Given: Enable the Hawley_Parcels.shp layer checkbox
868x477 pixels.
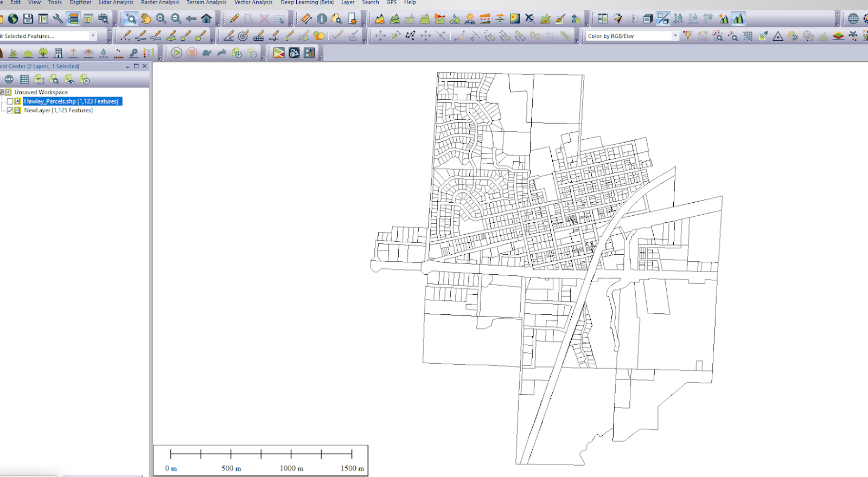Looking at the screenshot, I should [10, 101].
